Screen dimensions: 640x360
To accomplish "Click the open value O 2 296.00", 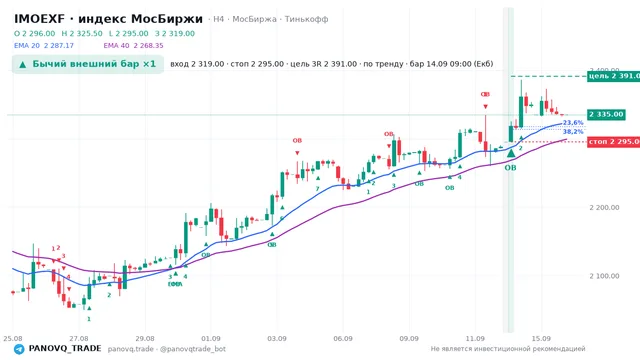I will tap(34, 33).
